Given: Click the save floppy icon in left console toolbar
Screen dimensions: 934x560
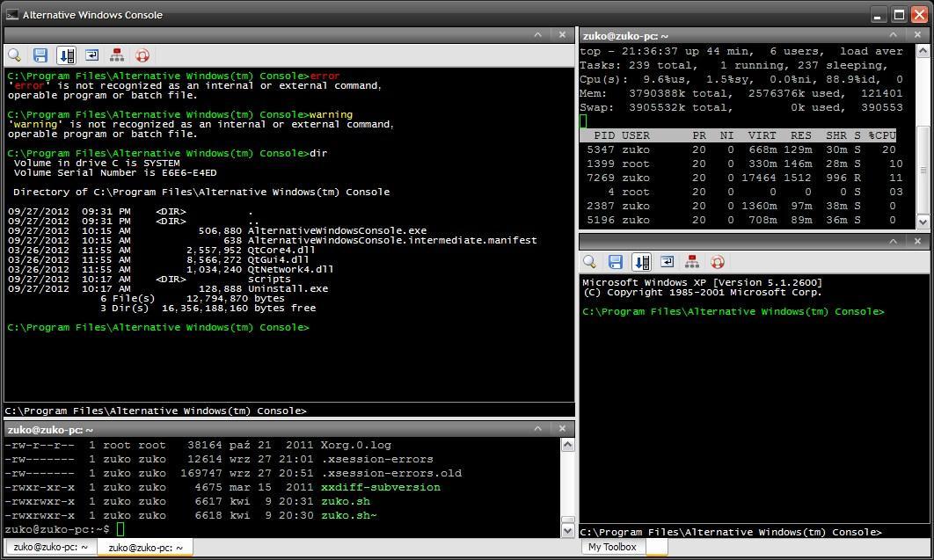Looking at the screenshot, I should (x=40, y=55).
